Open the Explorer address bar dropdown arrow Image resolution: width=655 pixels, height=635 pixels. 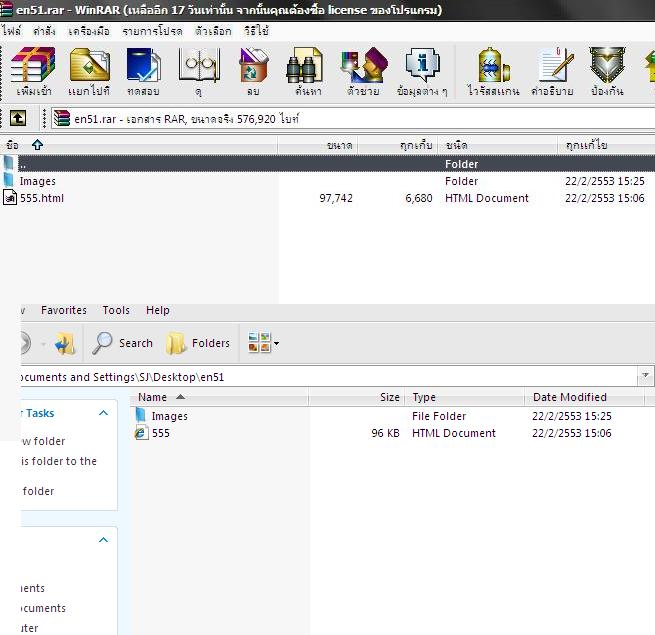[645, 376]
